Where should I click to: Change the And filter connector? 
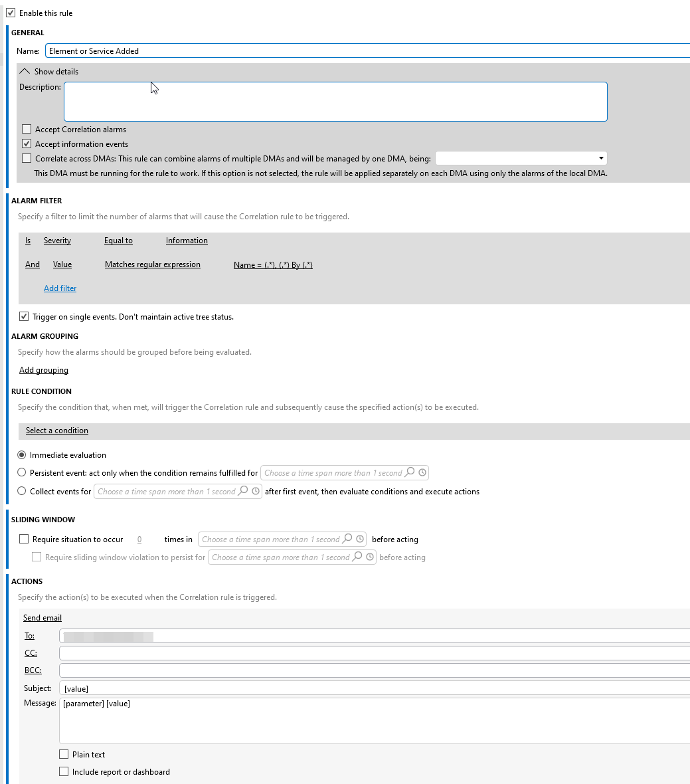(33, 264)
